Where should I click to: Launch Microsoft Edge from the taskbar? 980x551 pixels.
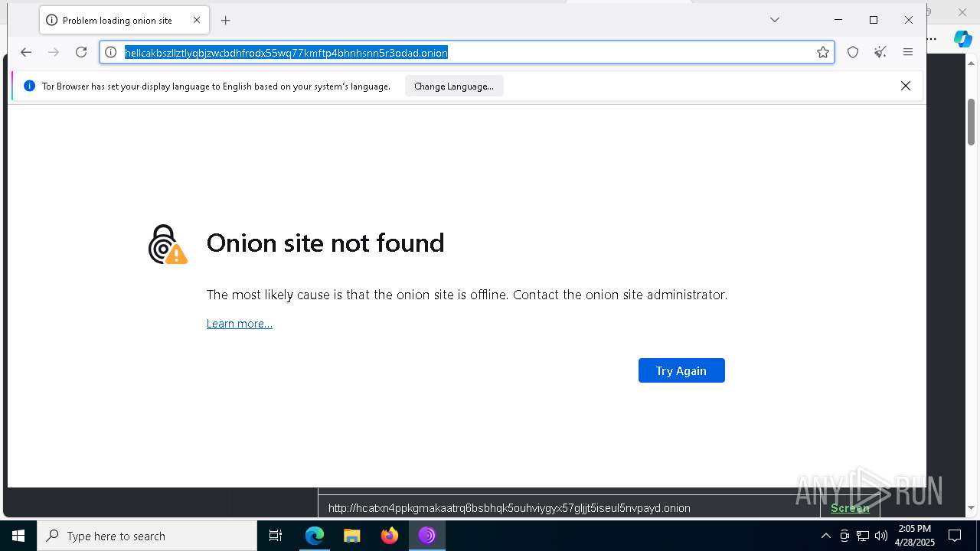click(315, 536)
